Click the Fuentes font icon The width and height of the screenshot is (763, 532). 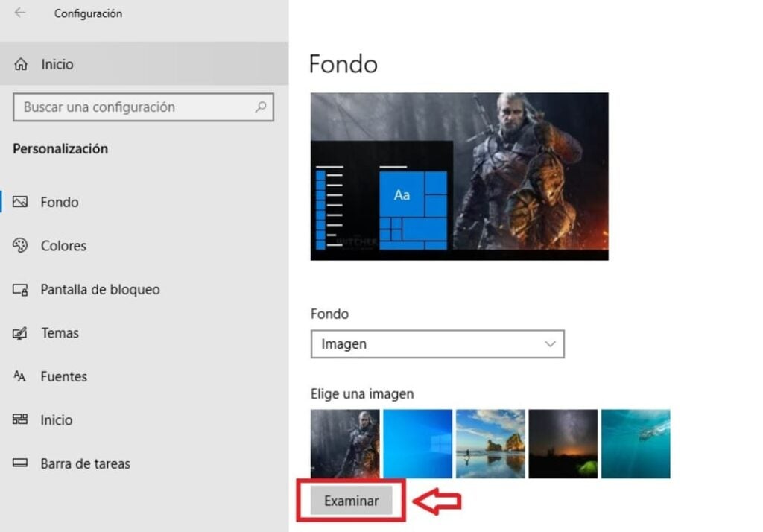(x=20, y=376)
